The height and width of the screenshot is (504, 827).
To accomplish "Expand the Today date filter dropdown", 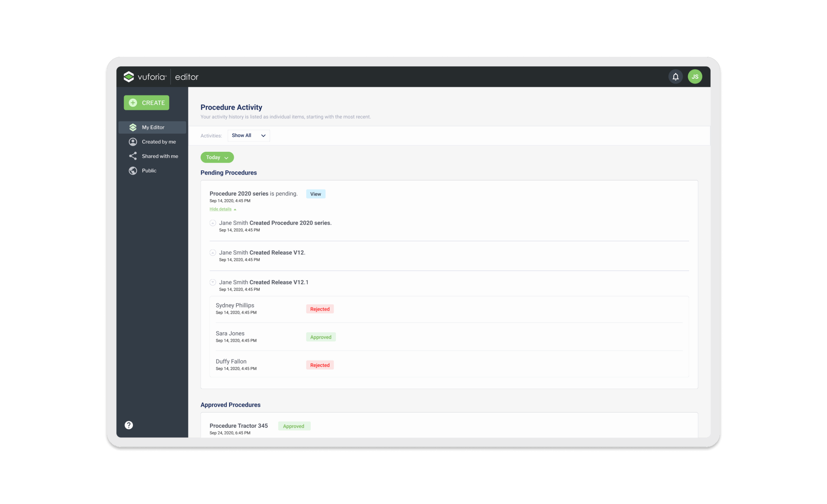I will pos(217,157).
